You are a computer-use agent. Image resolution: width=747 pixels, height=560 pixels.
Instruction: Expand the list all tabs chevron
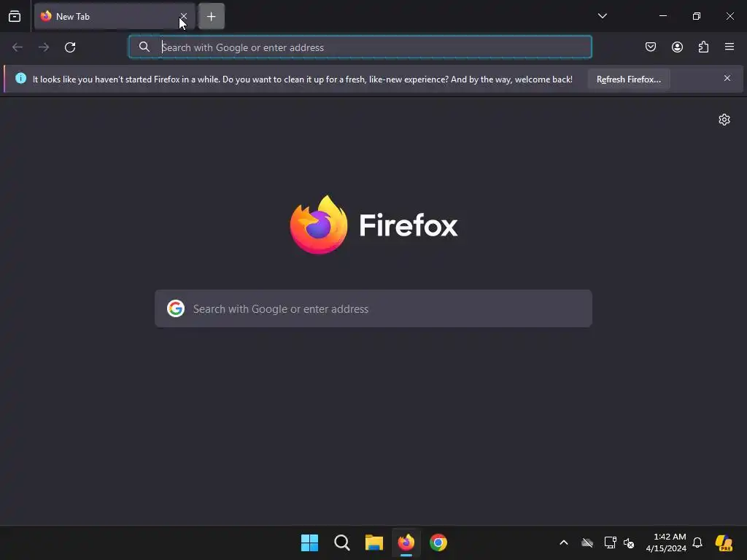(602, 16)
